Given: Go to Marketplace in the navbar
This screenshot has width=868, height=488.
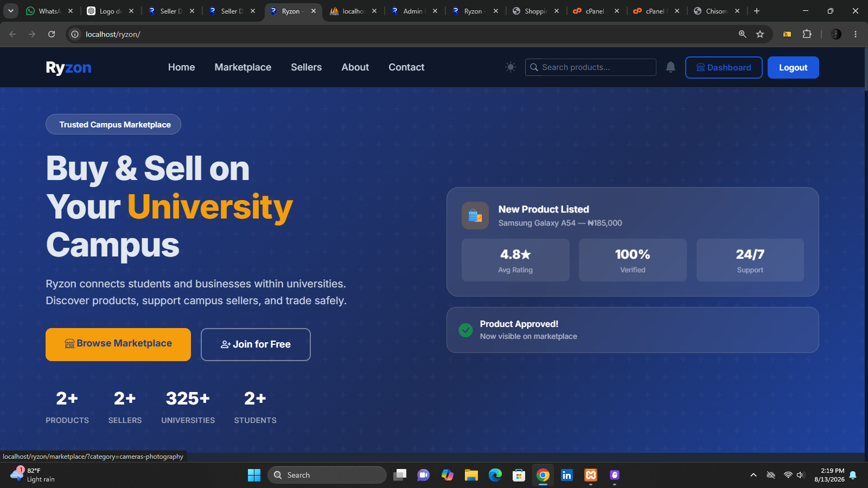Looking at the screenshot, I should (242, 67).
